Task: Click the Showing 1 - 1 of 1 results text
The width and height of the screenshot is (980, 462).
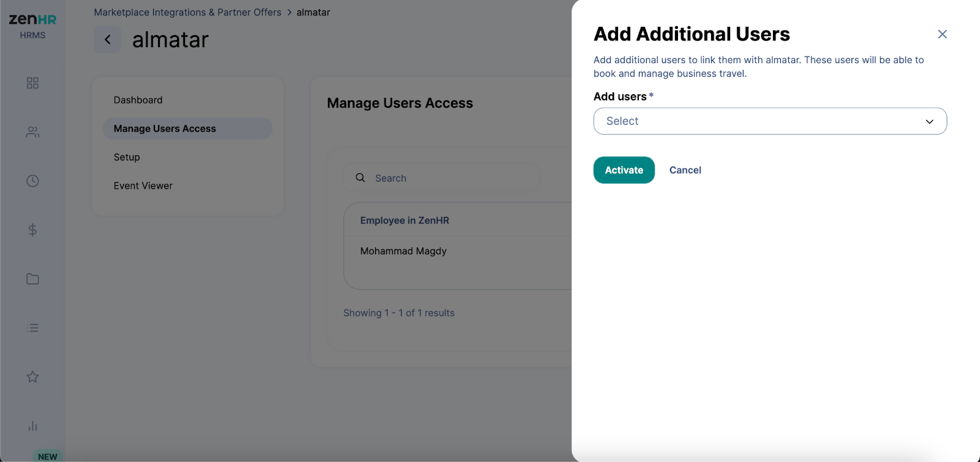Action: 399,313
